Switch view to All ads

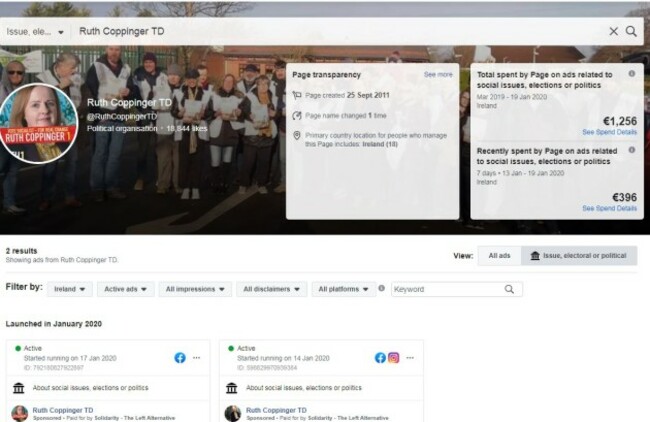point(499,256)
